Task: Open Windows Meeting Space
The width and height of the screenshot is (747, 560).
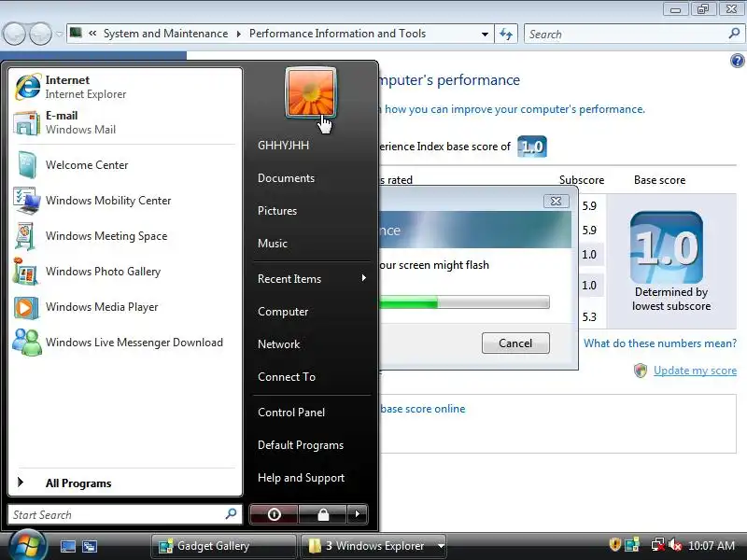Action: click(x=125, y=236)
